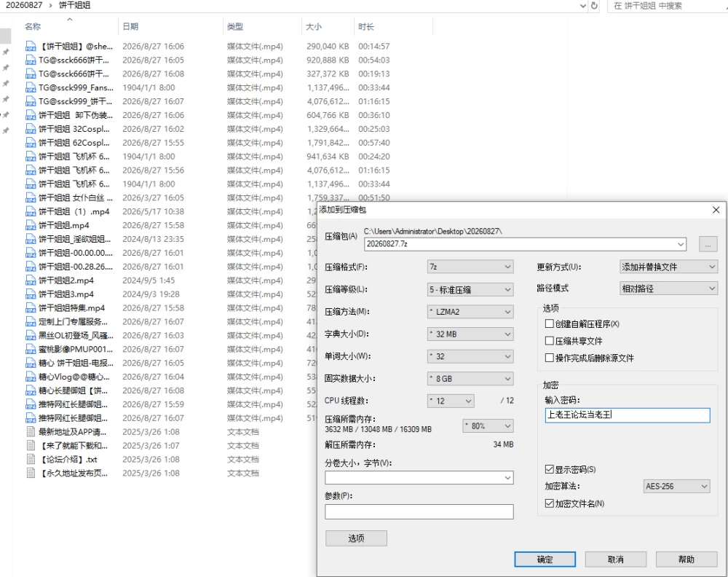Screen dimensions: 728x577
Task: Close the 添加到压缩包 dialog with X
Action: pos(716,210)
